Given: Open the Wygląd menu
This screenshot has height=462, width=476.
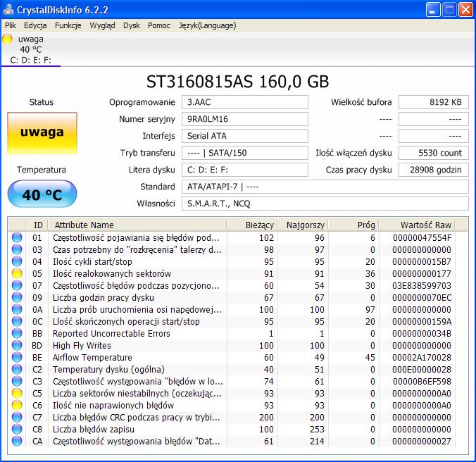Looking at the screenshot, I should tap(102, 25).
